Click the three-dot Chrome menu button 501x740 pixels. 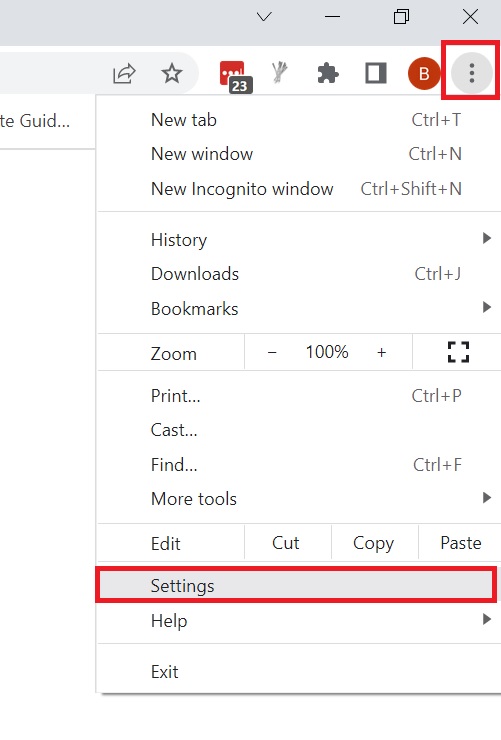click(471, 73)
